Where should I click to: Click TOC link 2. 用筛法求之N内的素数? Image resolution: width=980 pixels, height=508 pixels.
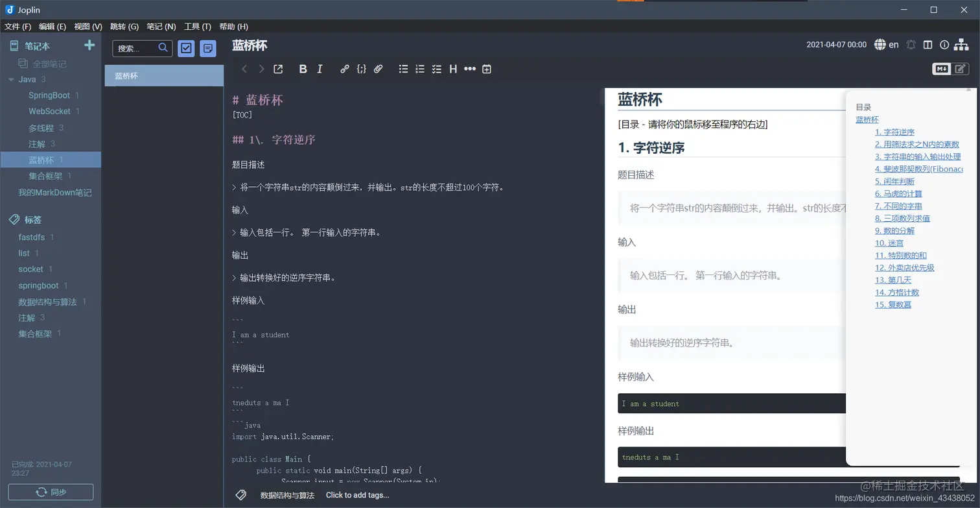(x=917, y=144)
